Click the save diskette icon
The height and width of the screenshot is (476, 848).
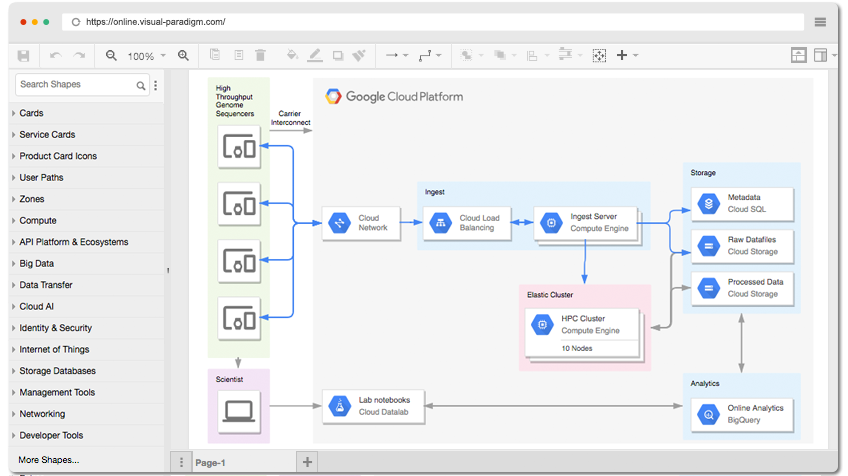point(23,56)
